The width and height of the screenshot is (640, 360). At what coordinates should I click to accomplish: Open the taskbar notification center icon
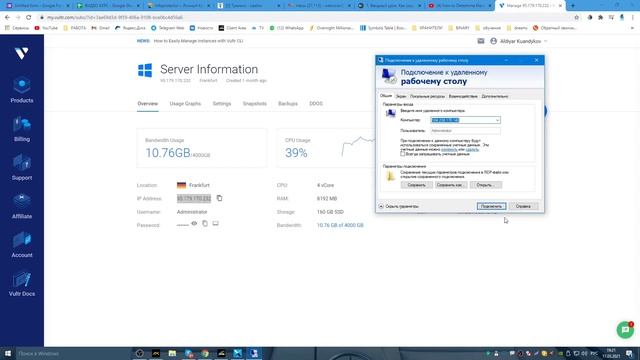(629, 353)
